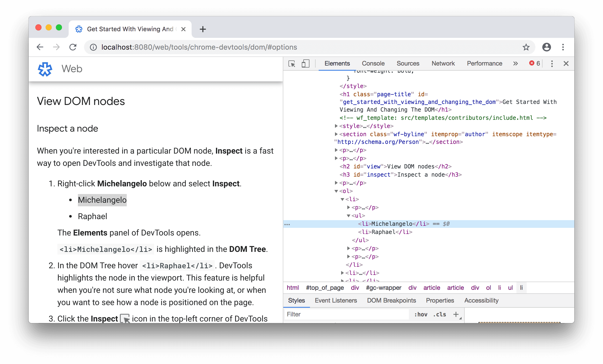Click the DOM Breakpoints panel tab
The height and width of the screenshot is (364, 603).
pyautogui.click(x=391, y=300)
